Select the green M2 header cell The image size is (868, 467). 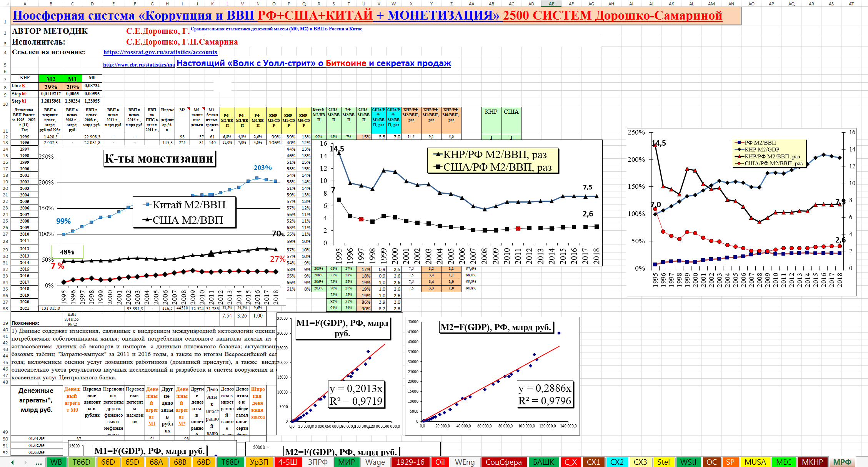point(50,79)
